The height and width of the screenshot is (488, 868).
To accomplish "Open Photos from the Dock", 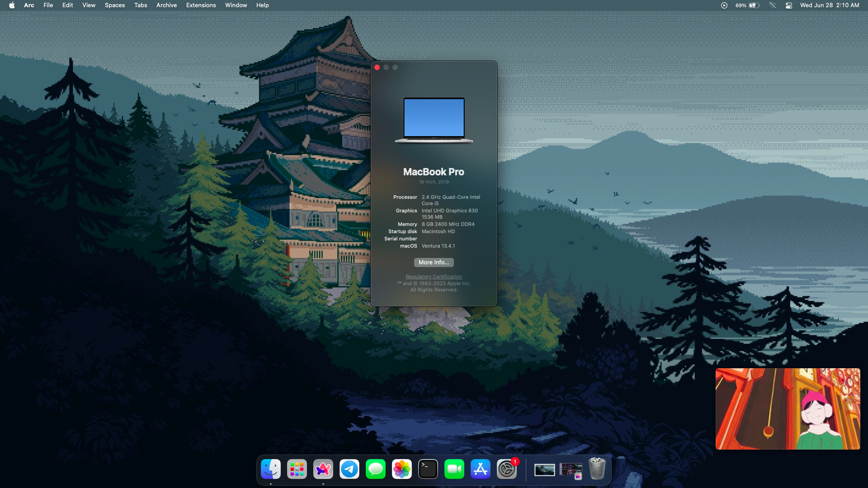I will [x=402, y=469].
